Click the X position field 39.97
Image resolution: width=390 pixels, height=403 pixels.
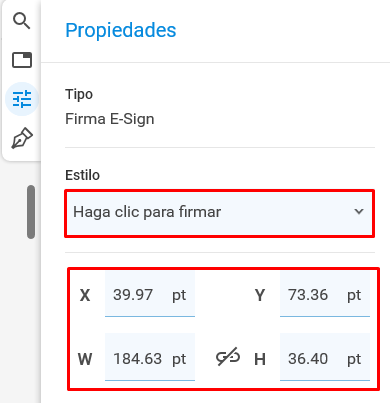(150, 294)
